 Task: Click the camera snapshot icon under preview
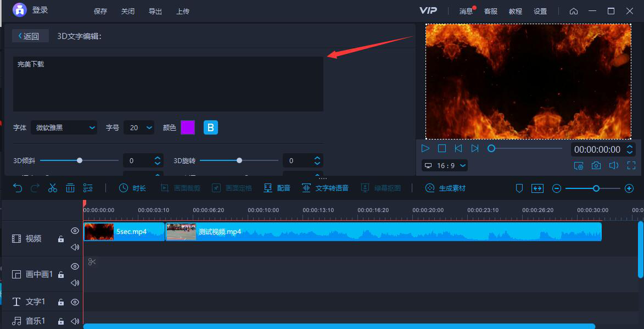click(x=596, y=165)
